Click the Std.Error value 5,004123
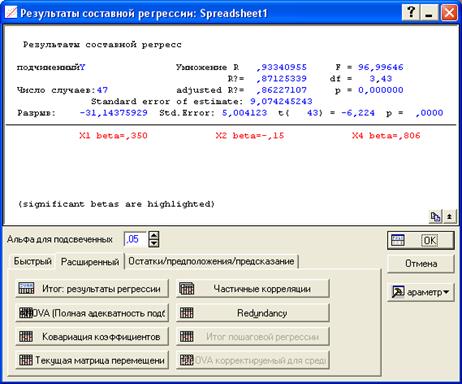The height and width of the screenshot is (384, 462). [x=244, y=113]
